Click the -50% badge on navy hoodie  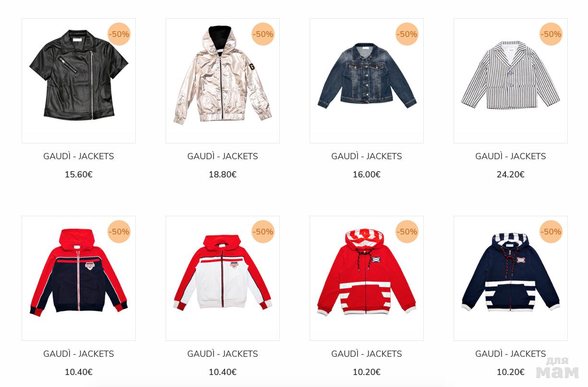551,232
